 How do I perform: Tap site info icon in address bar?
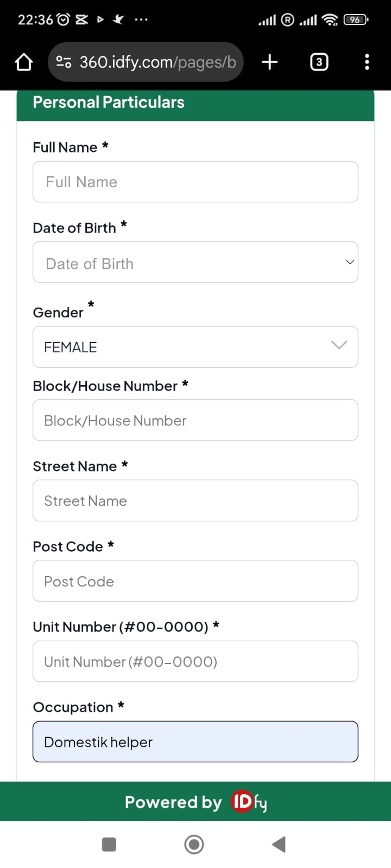(x=64, y=62)
